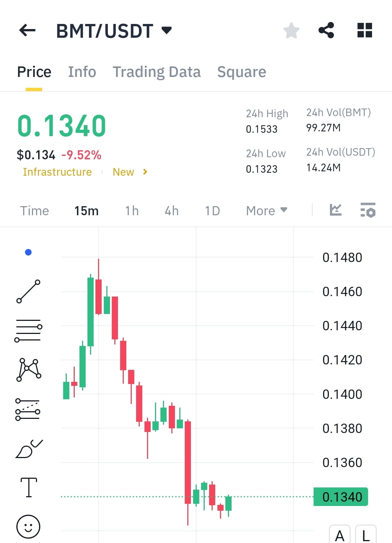The height and width of the screenshot is (543, 392).
Task: Open the trading pair layout grid menu
Action: (x=364, y=30)
